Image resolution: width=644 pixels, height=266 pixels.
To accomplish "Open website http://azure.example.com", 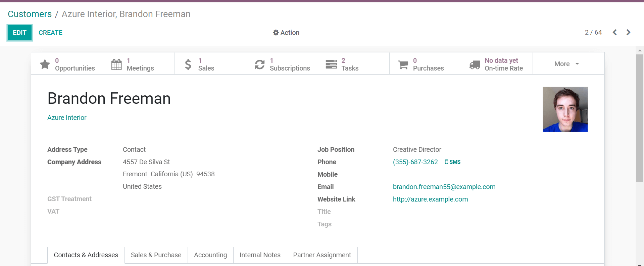I will click(x=430, y=199).
